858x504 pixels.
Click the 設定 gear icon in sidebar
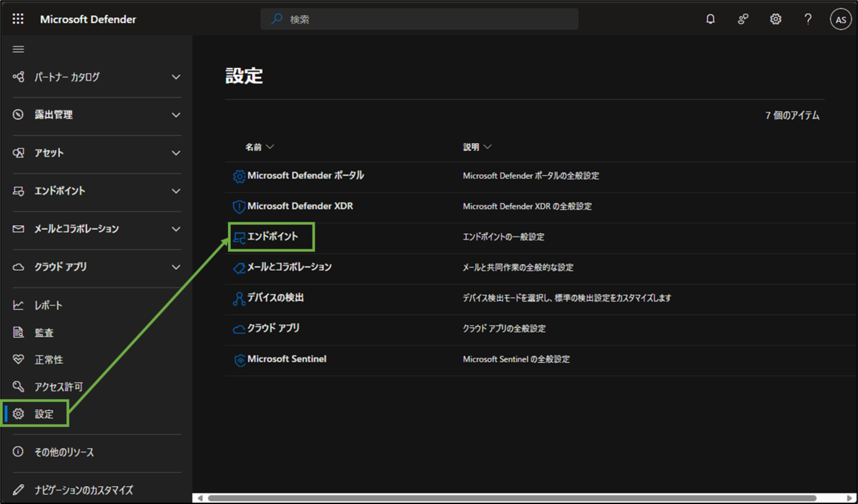tap(19, 414)
